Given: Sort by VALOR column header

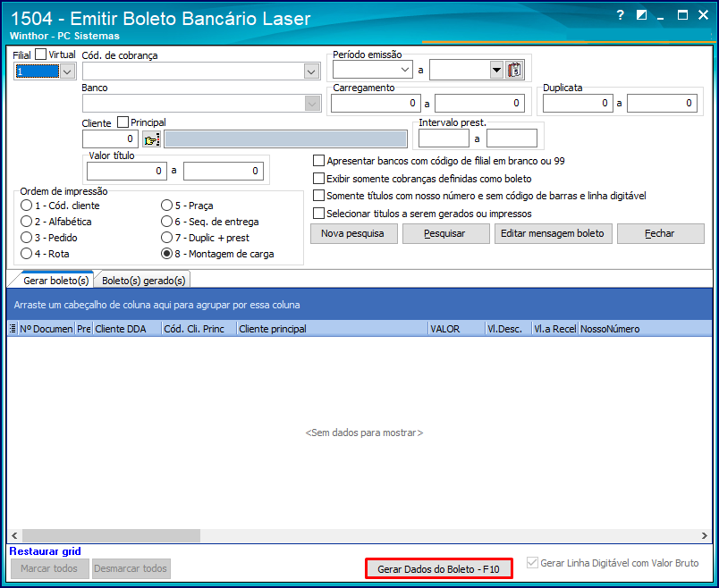Looking at the screenshot, I should 457,329.
